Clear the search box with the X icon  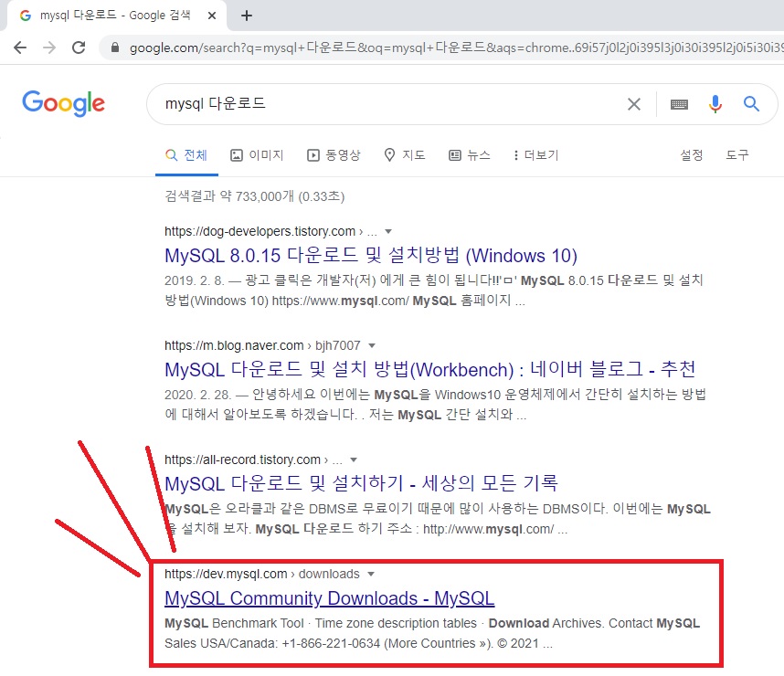coord(634,104)
